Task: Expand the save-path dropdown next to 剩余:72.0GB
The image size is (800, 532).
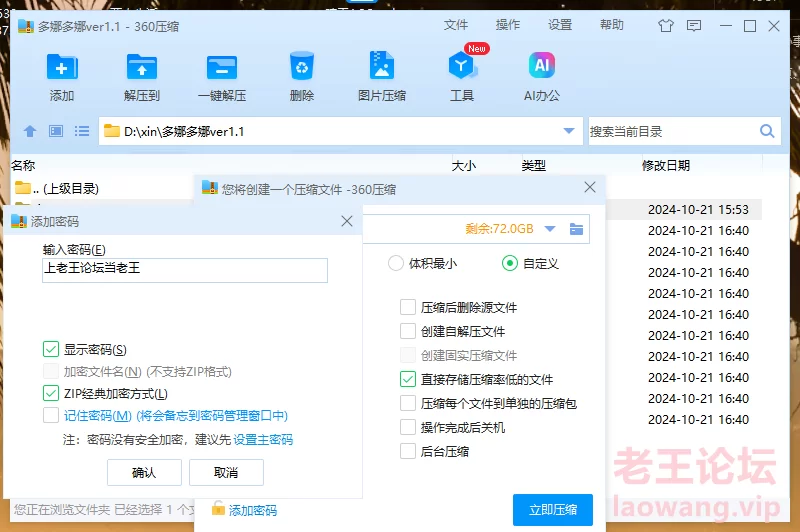Action: 550,229
